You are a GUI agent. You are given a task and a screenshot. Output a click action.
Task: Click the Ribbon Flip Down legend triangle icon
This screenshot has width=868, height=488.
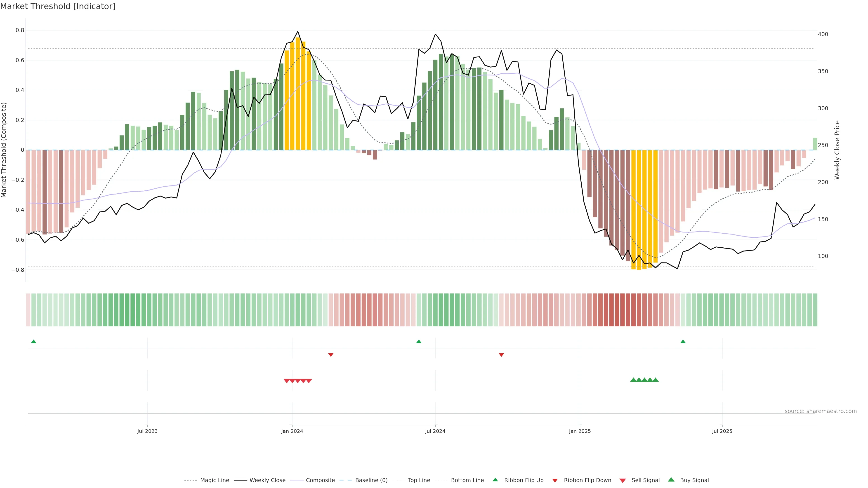pyautogui.click(x=555, y=480)
